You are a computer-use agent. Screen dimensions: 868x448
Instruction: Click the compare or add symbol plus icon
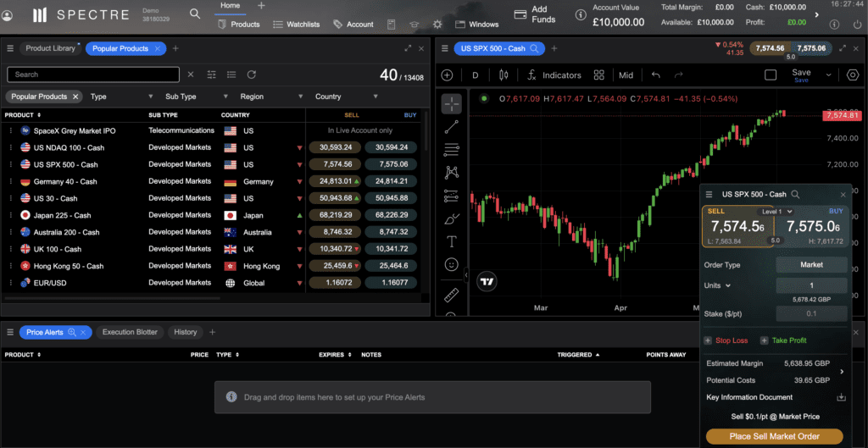point(448,75)
